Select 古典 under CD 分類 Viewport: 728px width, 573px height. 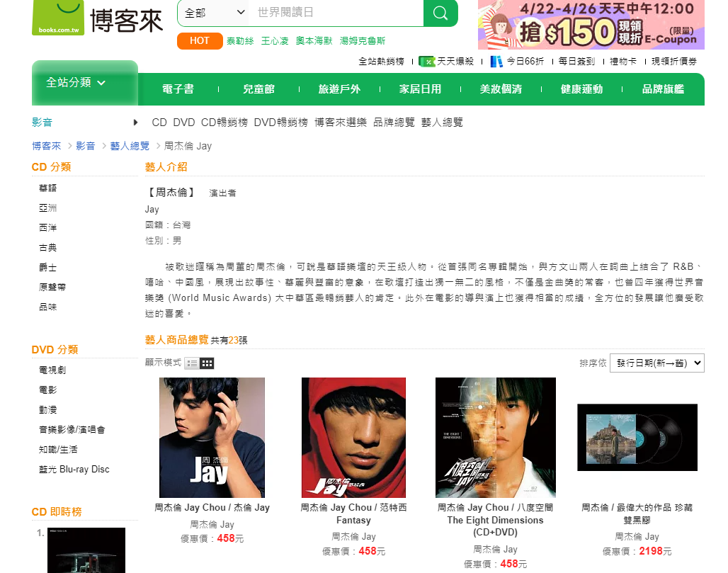pyautogui.click(x=48, y=247)
